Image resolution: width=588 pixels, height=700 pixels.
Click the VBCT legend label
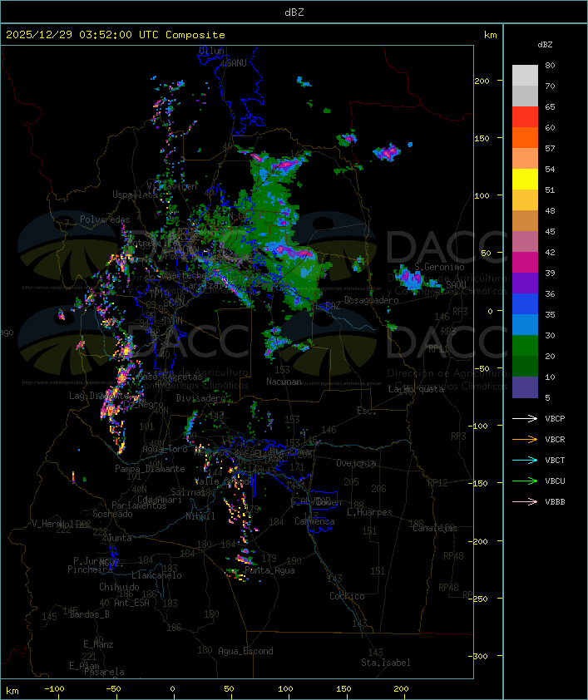pyautogui.click(x=555, y=460)
